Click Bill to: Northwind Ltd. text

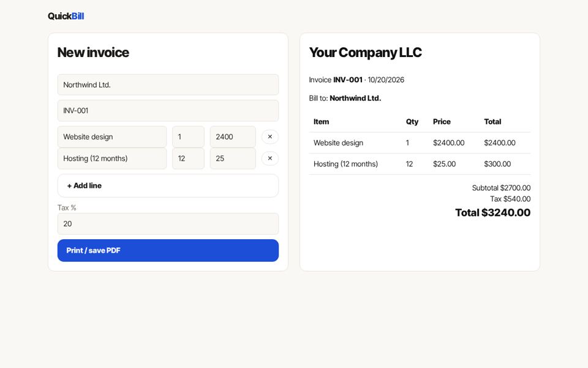[x=345, y=98]
